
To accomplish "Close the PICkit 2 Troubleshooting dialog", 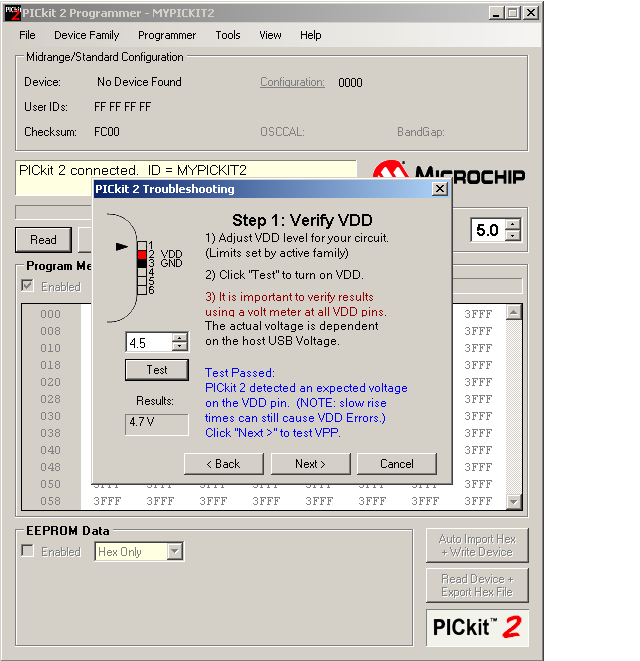I will click(x=440, y=189).
